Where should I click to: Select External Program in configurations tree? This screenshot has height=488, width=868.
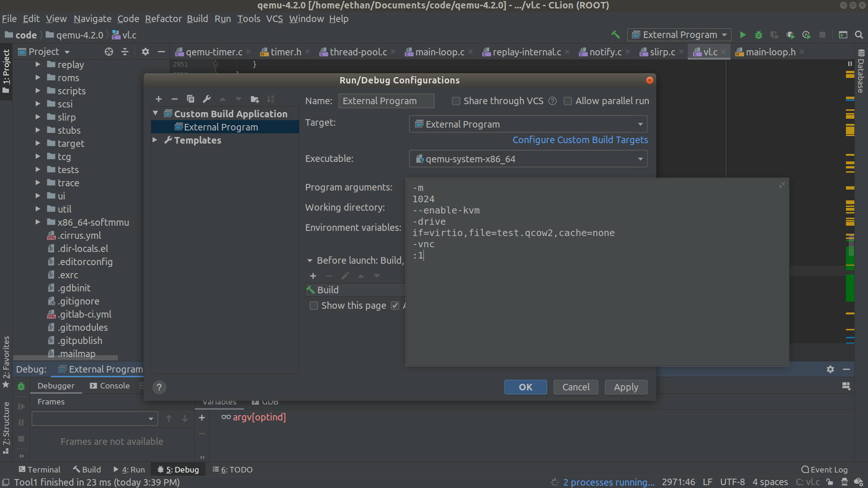pyautogui.click(x=225, y=127)
